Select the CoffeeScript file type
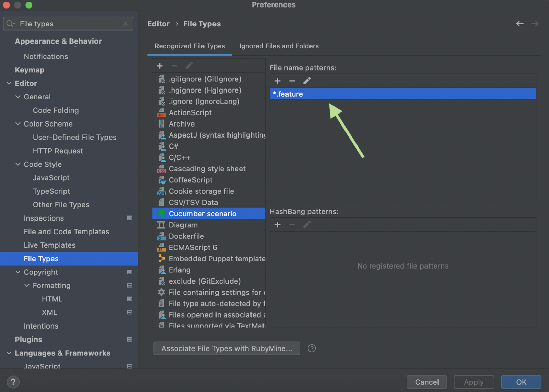549x392 pixels. click(209, 180)
